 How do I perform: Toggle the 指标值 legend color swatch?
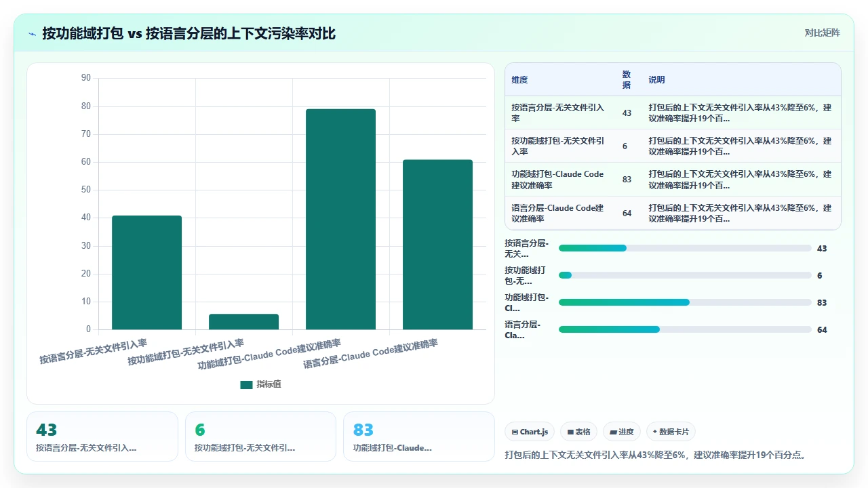(246, 384)
